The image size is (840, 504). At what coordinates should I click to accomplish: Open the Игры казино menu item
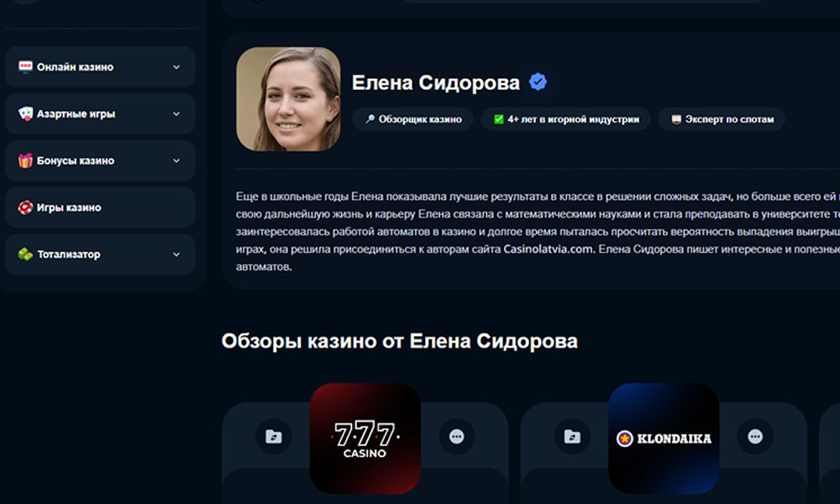100,207
